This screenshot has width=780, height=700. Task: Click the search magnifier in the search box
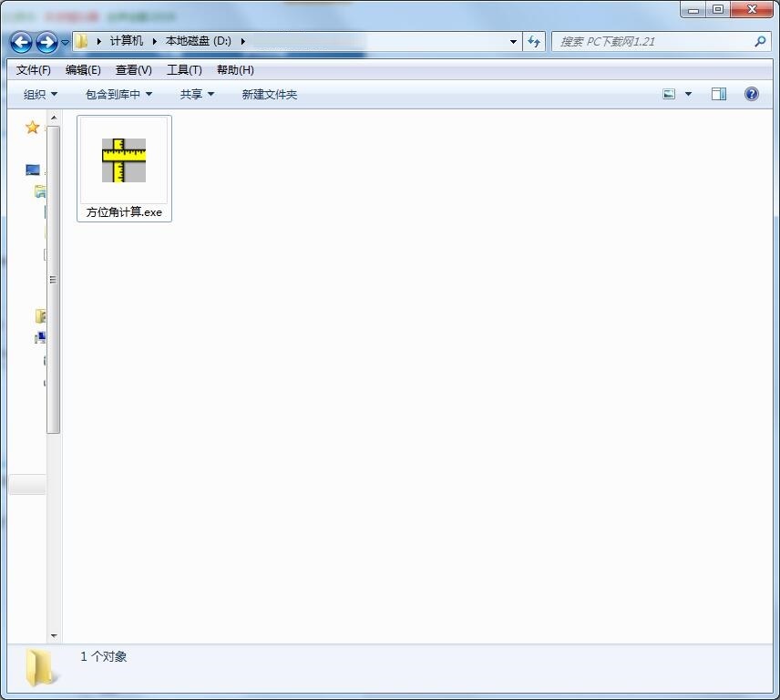tap(759, 42)
